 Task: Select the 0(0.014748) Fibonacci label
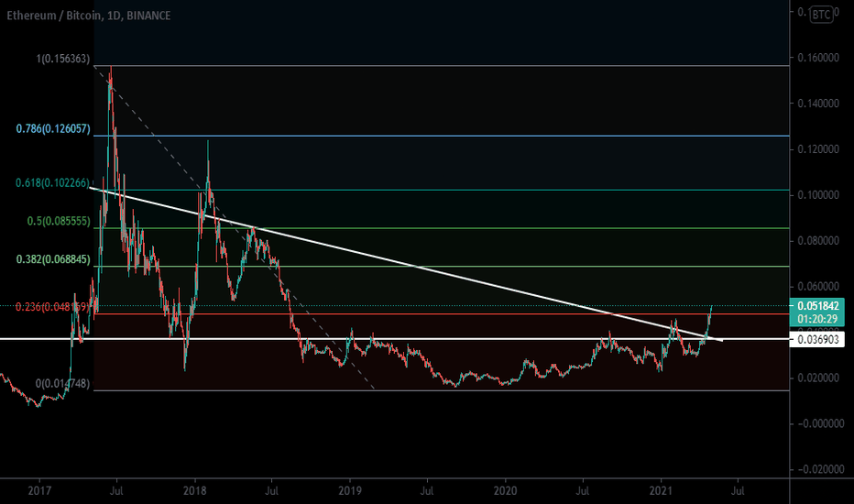click(x=62, y=384)
